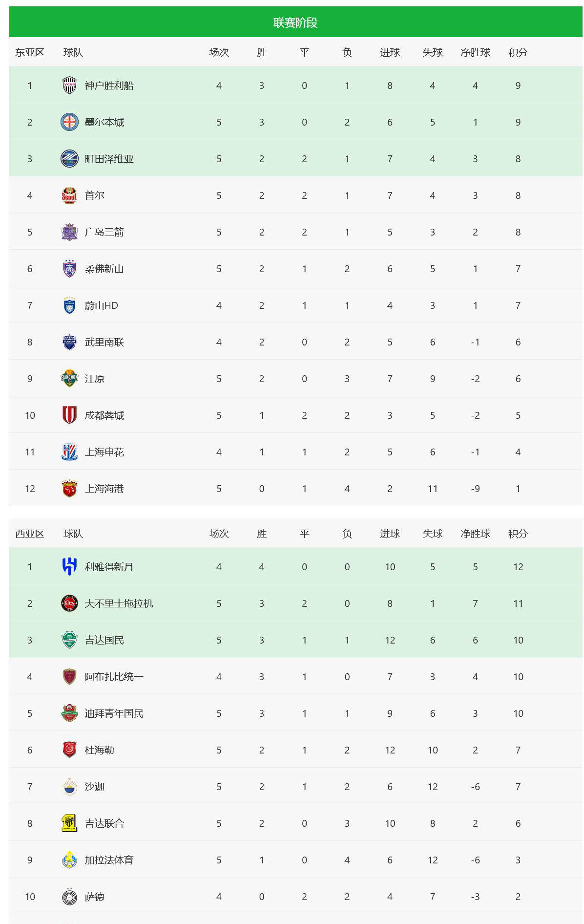Screen dimensions: 584x924
Task: Open the 广岛三箭 team name link
Action: click(x=104, y=232)
